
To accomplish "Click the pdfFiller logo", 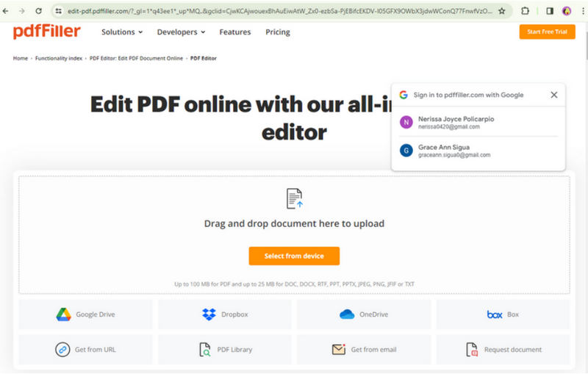I will [x=47, y=32].
